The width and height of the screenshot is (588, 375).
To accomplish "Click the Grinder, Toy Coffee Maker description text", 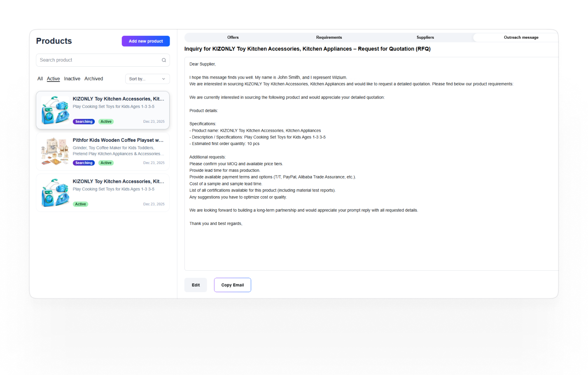I will (x=118, y=151).
